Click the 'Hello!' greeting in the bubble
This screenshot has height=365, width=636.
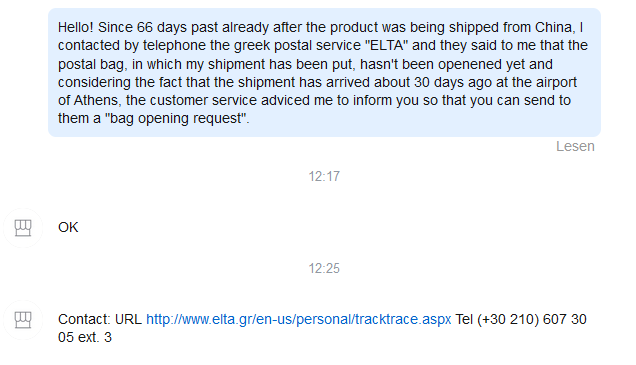click(x=75, y=28)
